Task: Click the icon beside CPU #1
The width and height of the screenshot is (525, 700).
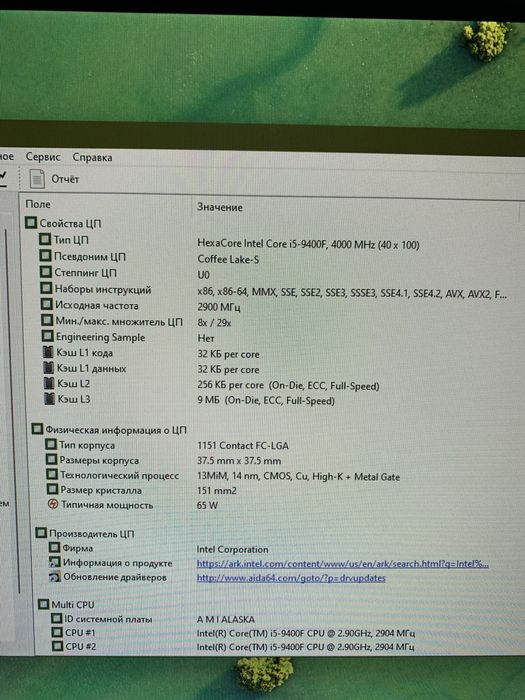Action: (x=57, y=632)
